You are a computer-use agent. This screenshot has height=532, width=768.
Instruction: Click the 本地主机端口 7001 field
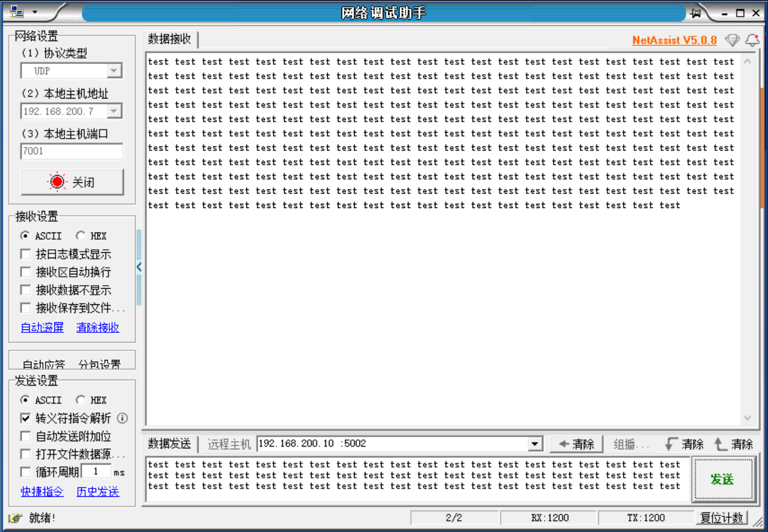[72, 151]
